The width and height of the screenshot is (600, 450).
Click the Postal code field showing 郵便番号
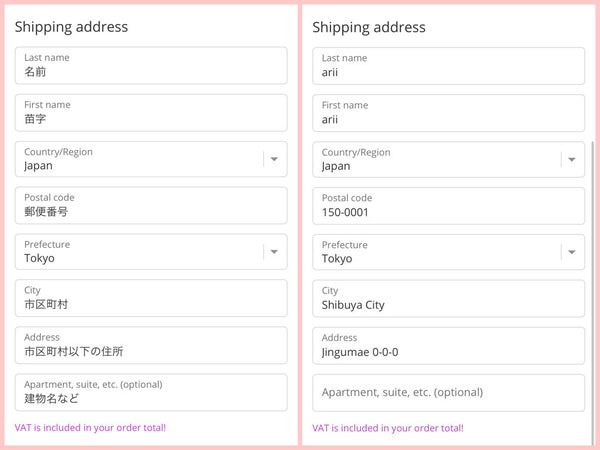point(150,205)
